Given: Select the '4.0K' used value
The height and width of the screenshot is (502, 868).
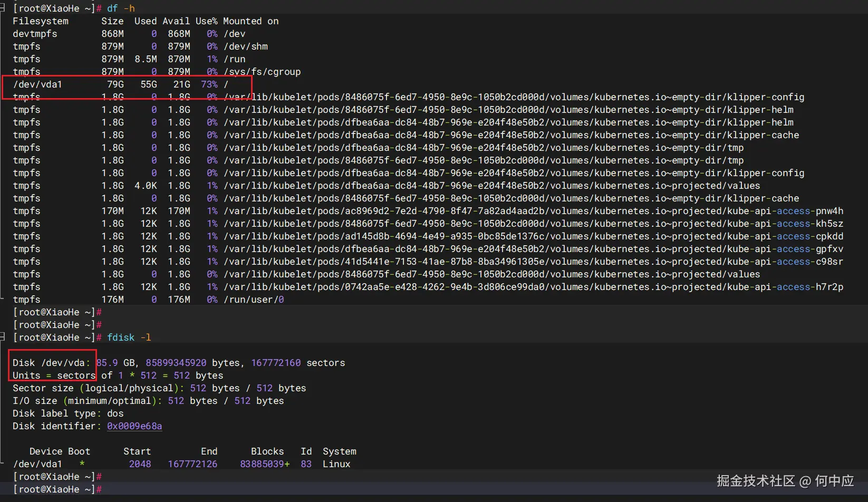Looking at the screenshot, I should [x=146, y=186].
